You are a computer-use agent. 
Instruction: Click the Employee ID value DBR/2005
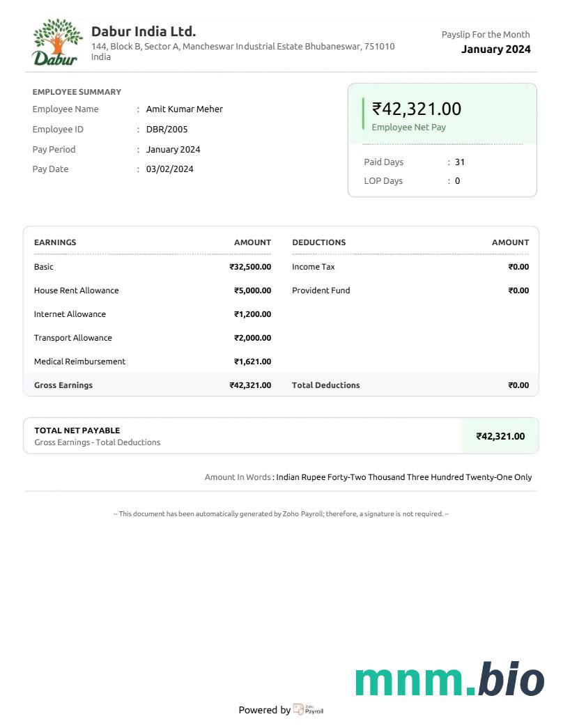tap(167, 130)
